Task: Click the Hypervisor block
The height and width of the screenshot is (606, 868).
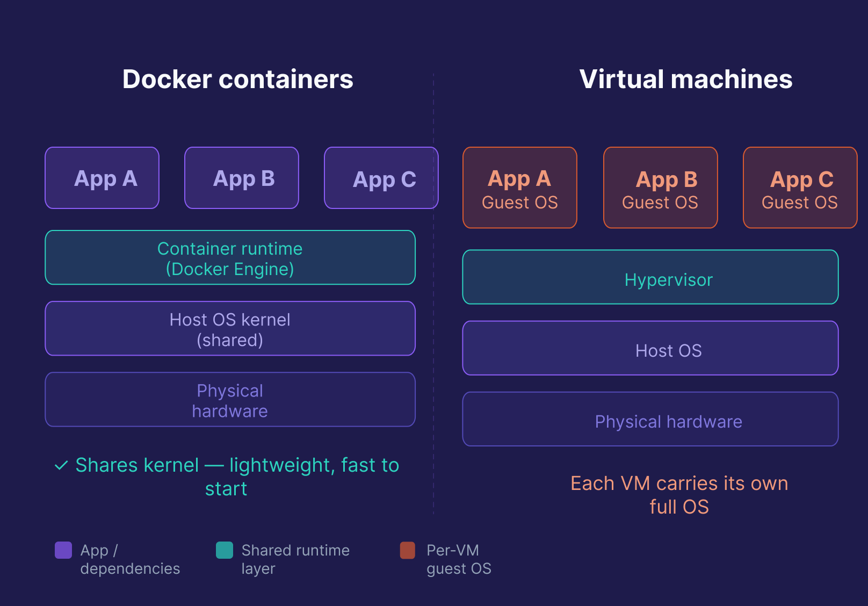Action: [x=650, y=278]
